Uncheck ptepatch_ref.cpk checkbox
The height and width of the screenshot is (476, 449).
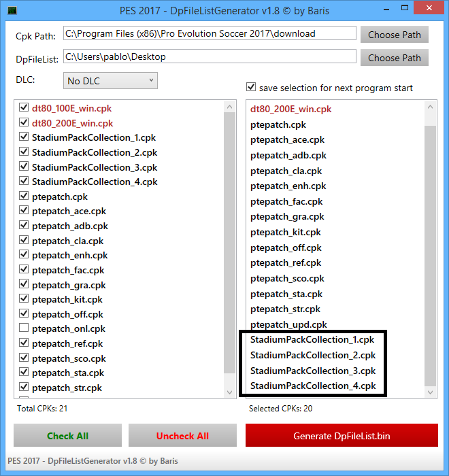pyautogui.click(x=24, y=343)
